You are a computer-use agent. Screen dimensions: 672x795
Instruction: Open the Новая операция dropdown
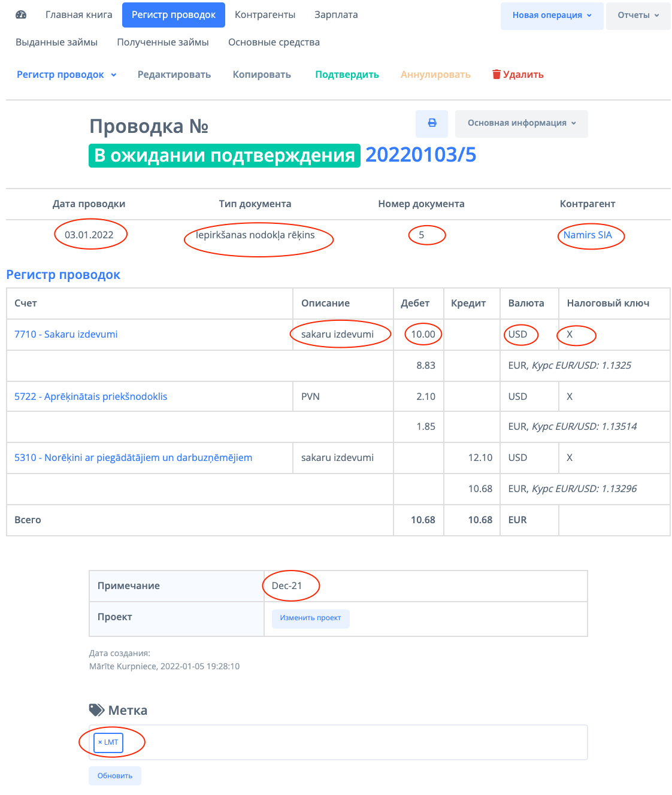[x=552, y=16]
